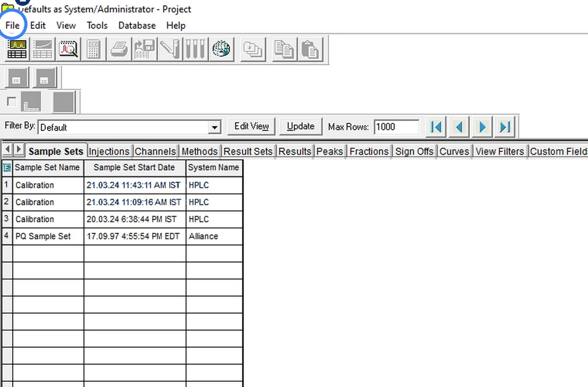Open the Edit menu

pyautogui.click(x=38, y=25)
